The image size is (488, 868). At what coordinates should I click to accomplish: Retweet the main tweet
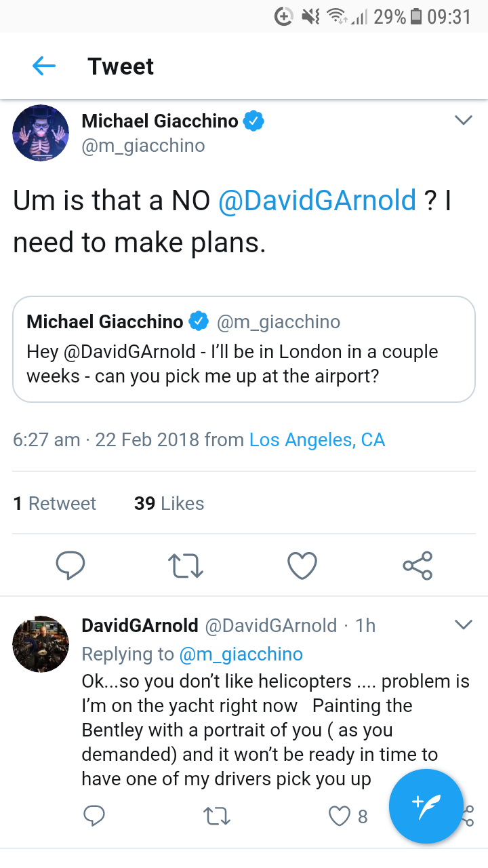(x=186, y=566)
